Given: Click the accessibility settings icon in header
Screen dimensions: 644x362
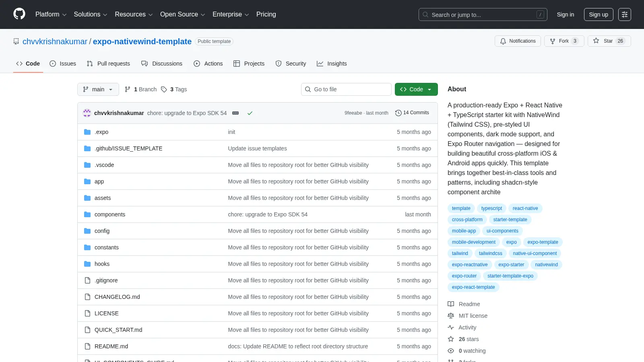Looking at the screenshot, I should (x=625, y=14).
